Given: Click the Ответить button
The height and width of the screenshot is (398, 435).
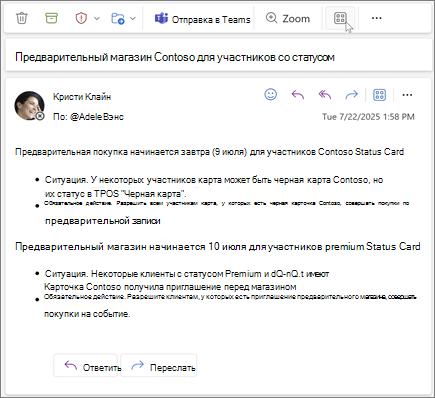Looking at the screenshot, I should [86, 366].
